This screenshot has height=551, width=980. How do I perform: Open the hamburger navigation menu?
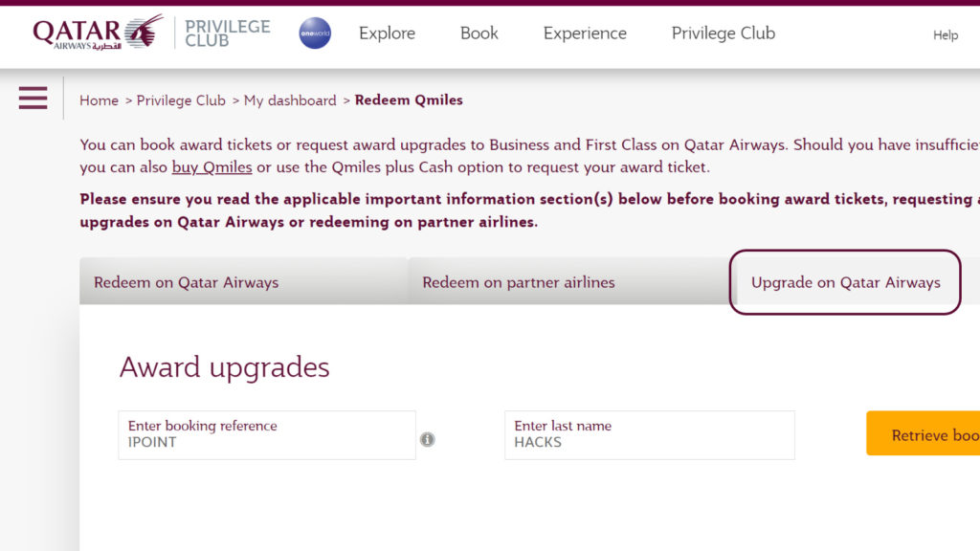click(x=33, y=97)
